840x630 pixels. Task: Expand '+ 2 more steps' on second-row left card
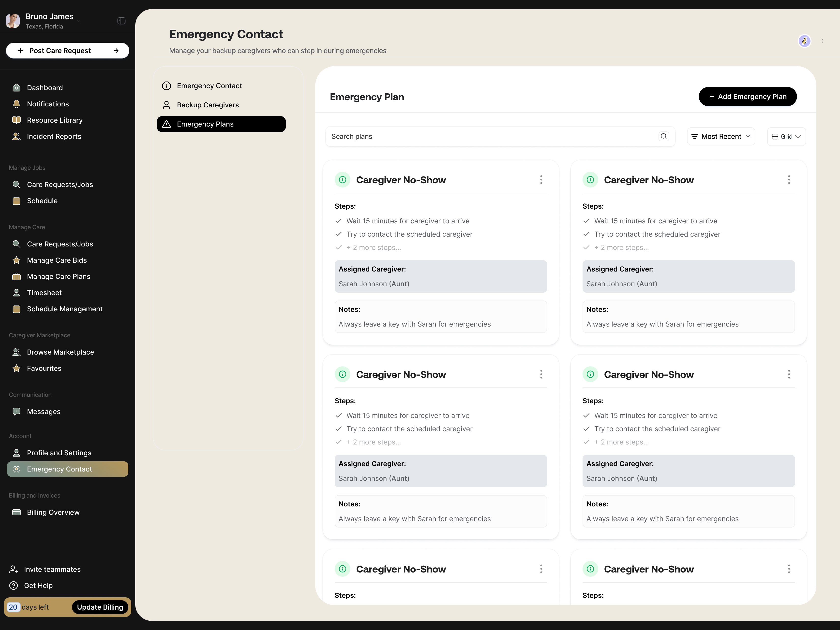pyautogui.click(x=373, y=442)
